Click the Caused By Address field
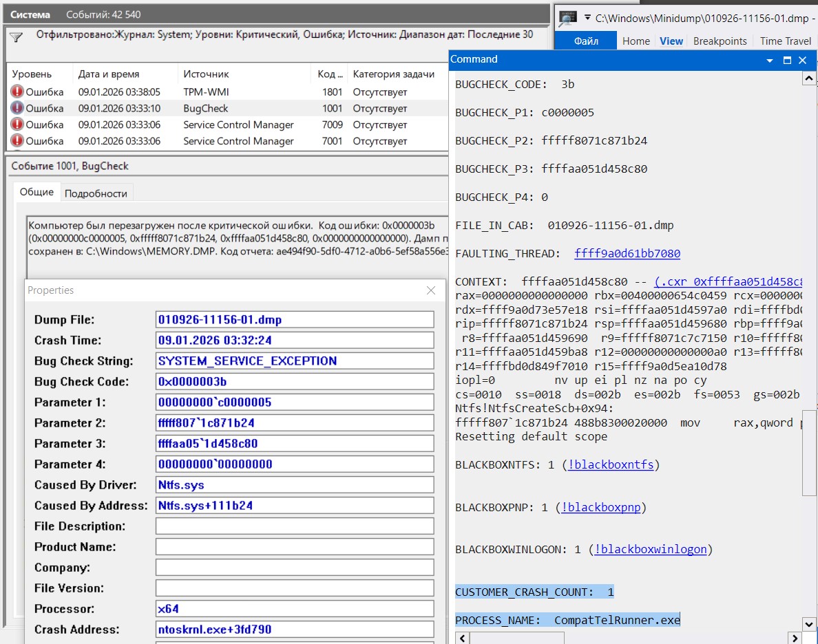The width and height of the screenshot is (818, 644). (295, 505)
